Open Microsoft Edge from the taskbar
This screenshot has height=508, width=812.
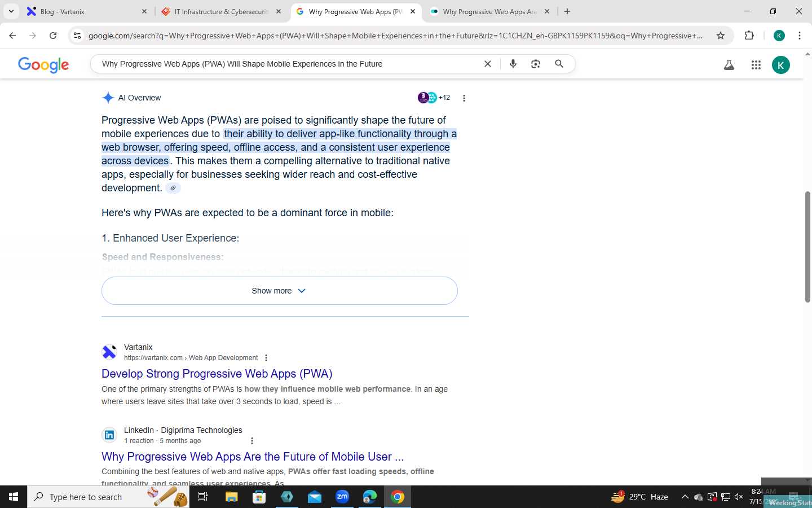click(x=370, y=497)
